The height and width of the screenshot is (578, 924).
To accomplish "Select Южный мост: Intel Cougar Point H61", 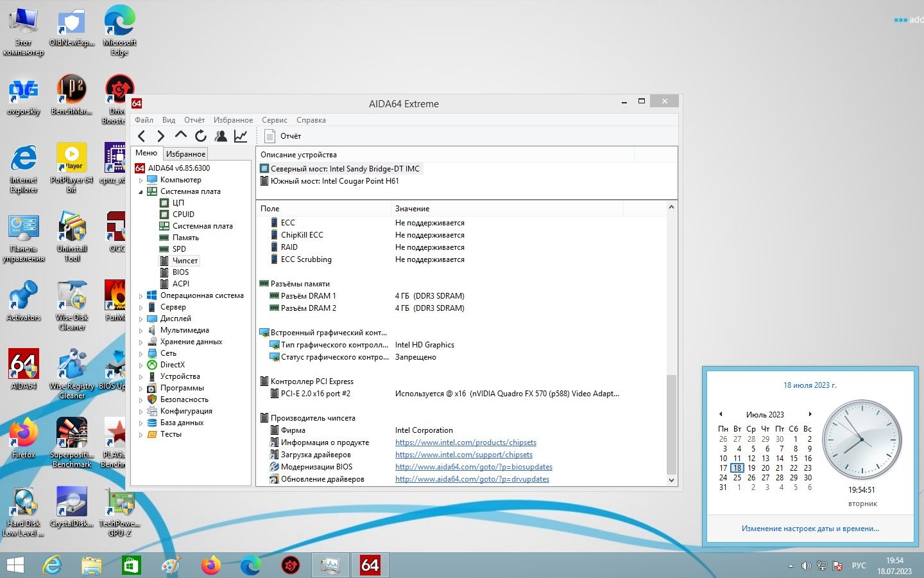I will (334, 181).
